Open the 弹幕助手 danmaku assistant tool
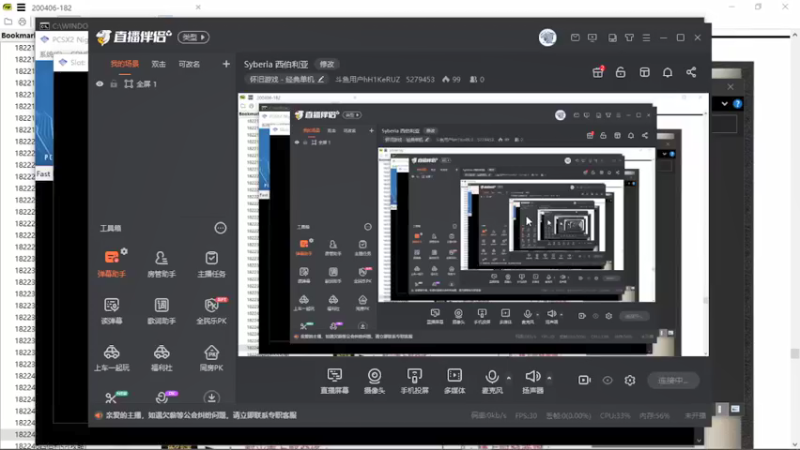 pos(111,263)
